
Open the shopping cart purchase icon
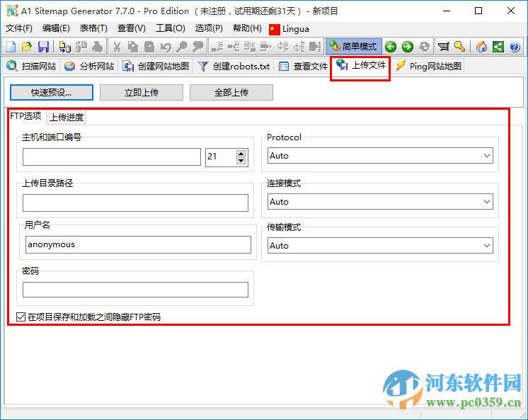coord(444,47)
